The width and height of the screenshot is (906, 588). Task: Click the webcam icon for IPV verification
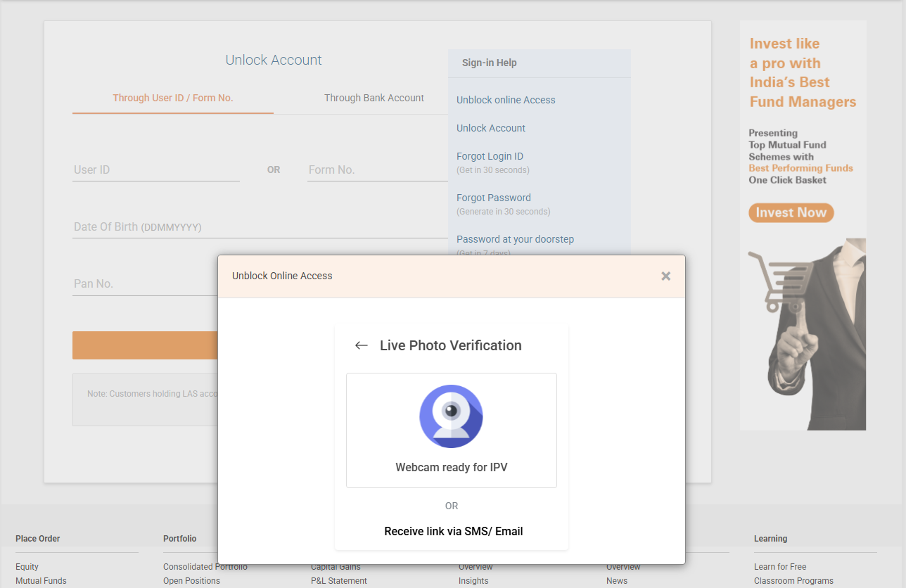[451, 416]
